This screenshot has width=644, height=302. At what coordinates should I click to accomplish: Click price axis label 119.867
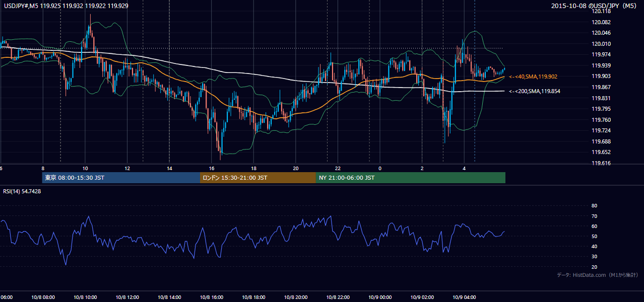[x=600, y=87]
